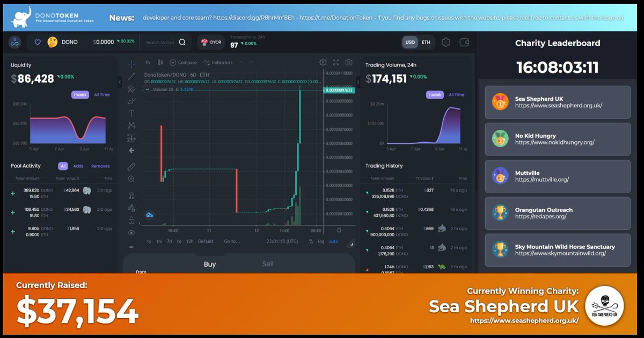Select the Text annotation tool
Screen dimensions: 644x338
[x=131, y=113]
